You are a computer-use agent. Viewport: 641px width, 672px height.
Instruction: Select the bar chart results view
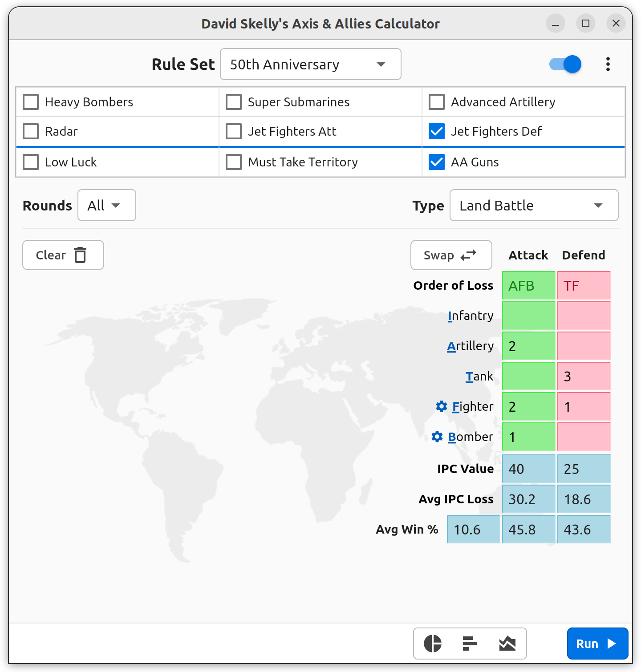pyautogui.click(x=470, y=644)
